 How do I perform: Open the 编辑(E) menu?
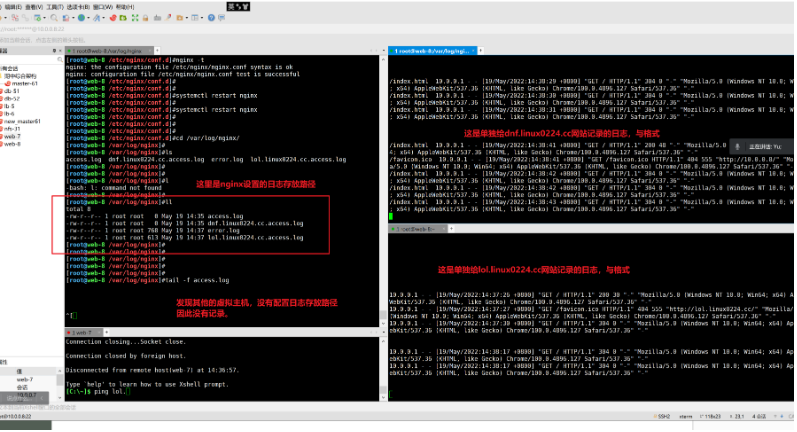click(x=13, y=7)
